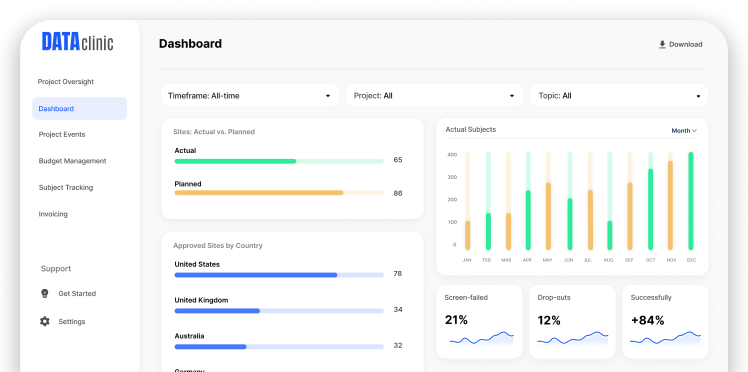Click Get Started support link
This screenshot has width=748, height=372.
pyautogui.click(x=77, y=293)
